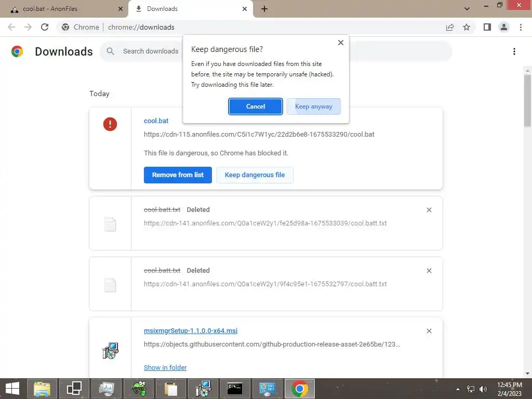Click Remove from list for cool.bat
This screenshot has height=399, width=532.
(178, 175)
